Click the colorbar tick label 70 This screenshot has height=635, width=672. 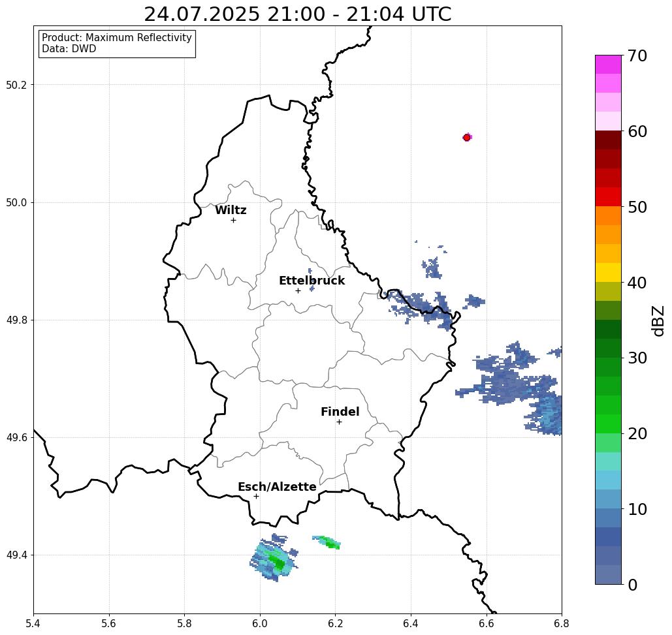tap(637, 55)
